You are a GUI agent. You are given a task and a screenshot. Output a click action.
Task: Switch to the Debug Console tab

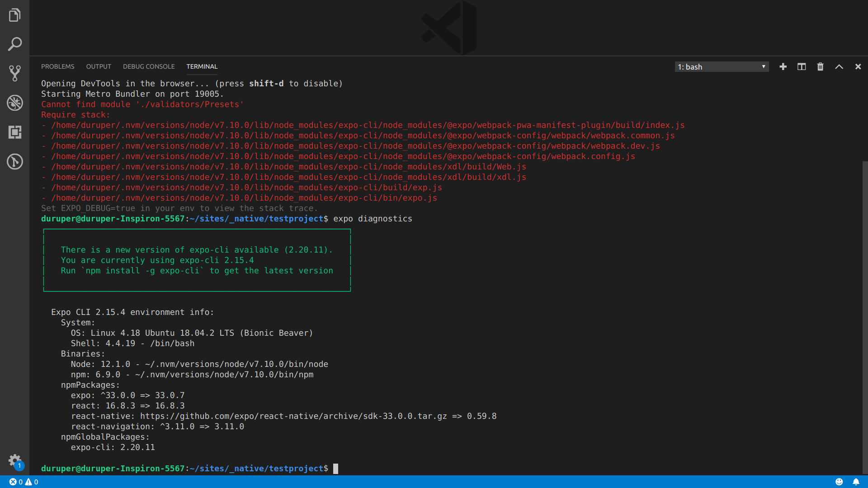coord(149,66)
